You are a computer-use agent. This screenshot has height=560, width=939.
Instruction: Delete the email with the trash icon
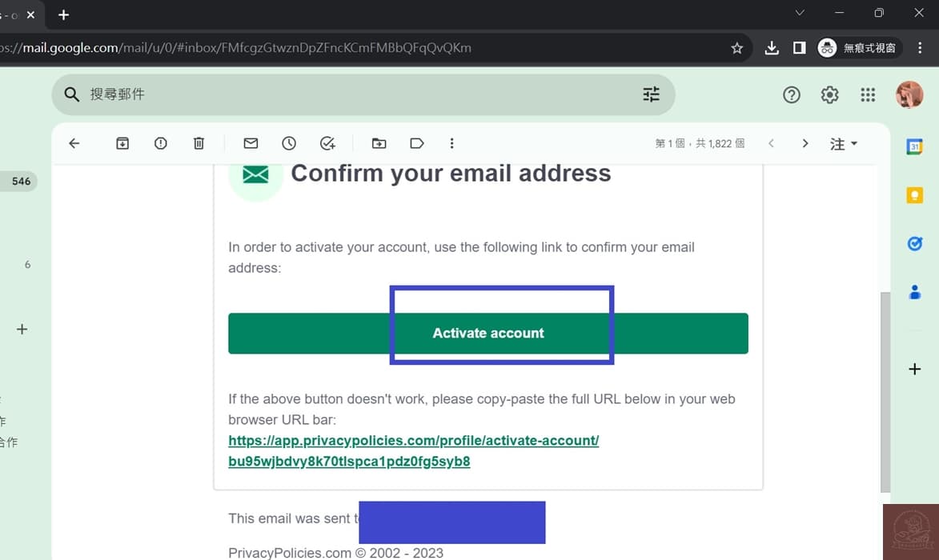(x=199, y=143)
